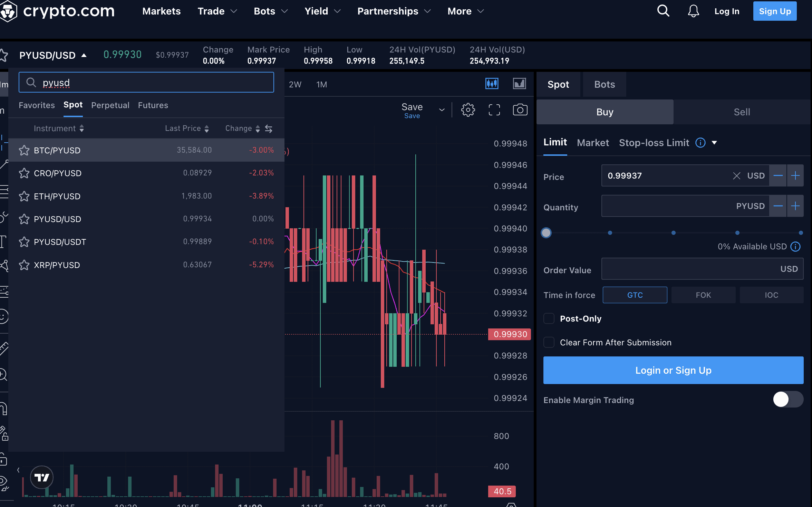Select the Sell tab
This screenshot has width=812, height=507.
tap(742, 112)
